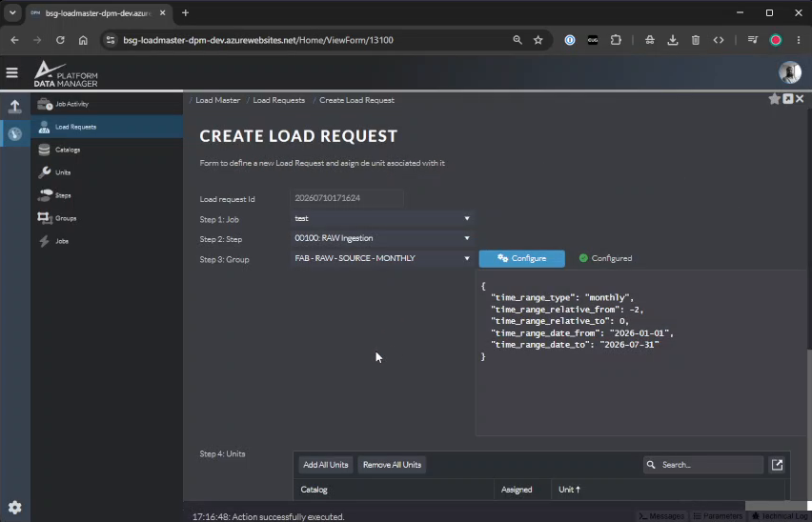
Task: Open the Step 2 Step dropdown
Action: (381, 238)
